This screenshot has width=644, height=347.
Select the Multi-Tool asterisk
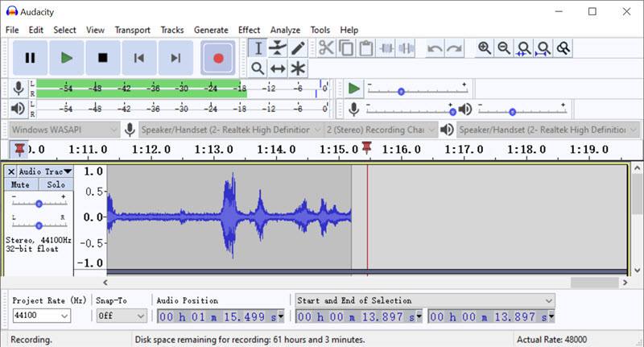[298, 68]
